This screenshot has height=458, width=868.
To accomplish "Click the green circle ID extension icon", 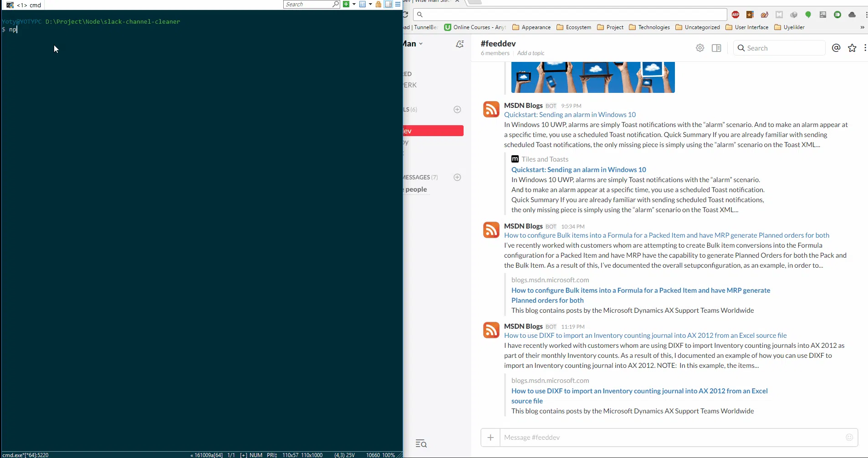I will [x=837, y=15].
